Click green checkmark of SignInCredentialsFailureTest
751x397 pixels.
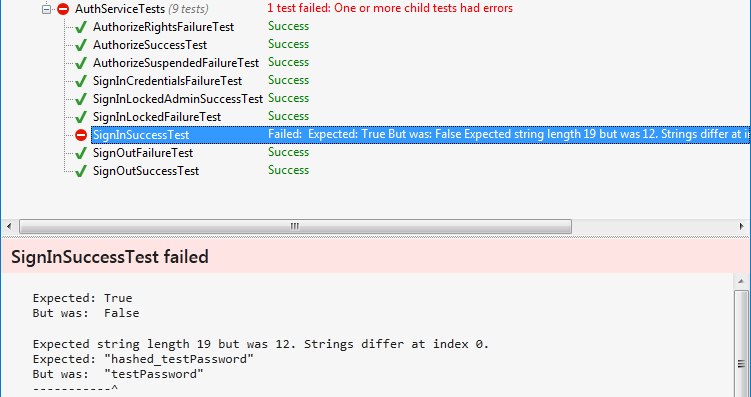click(x=81, y=81)
